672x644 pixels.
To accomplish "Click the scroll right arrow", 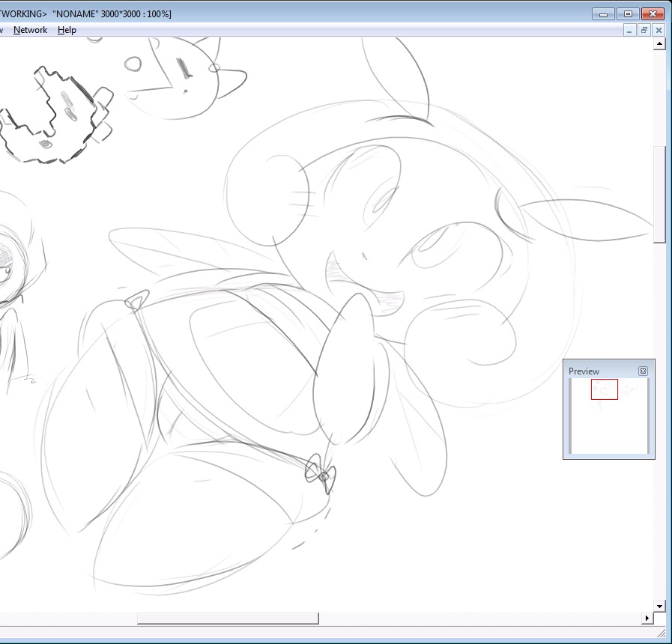I will pyautogui.click(x=647, y=619).
